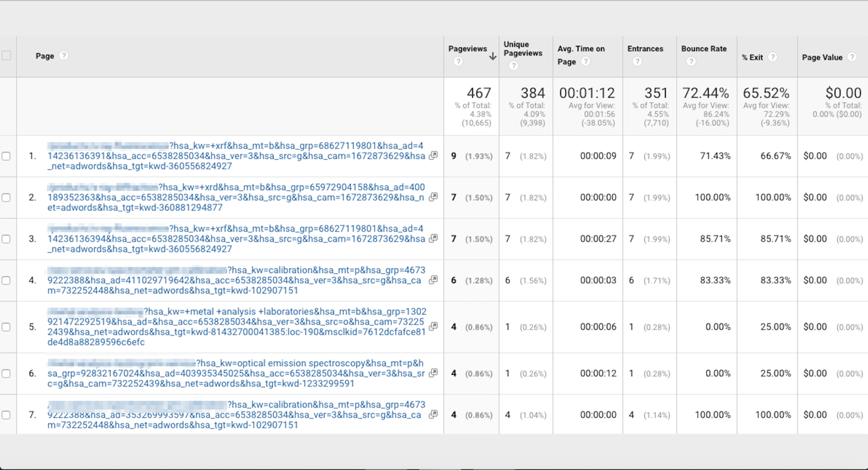
Task: Click the Bounce Rate help icon
Action: [x=691, y=61]
